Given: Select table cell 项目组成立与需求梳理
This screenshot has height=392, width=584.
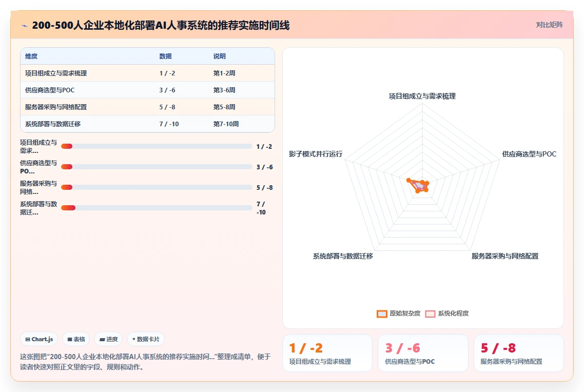Looking at the screenshot, I should 56,73.
